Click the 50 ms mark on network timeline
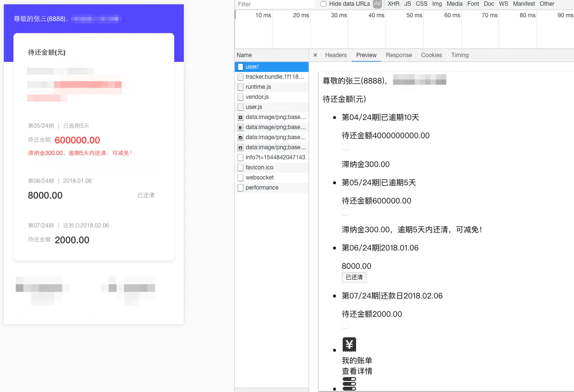The image size is (574, 392). [414, 15]
